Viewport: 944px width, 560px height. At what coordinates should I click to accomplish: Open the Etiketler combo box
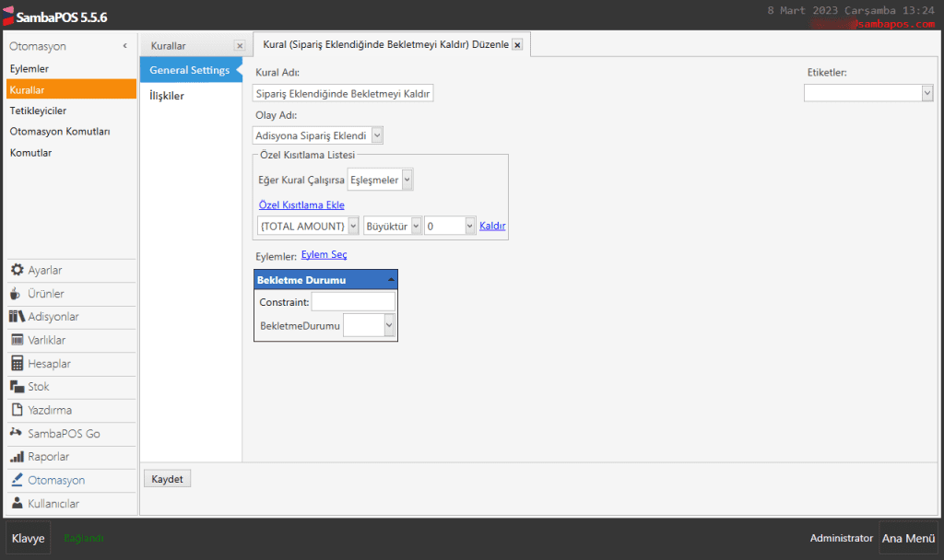tap(926, 93)
